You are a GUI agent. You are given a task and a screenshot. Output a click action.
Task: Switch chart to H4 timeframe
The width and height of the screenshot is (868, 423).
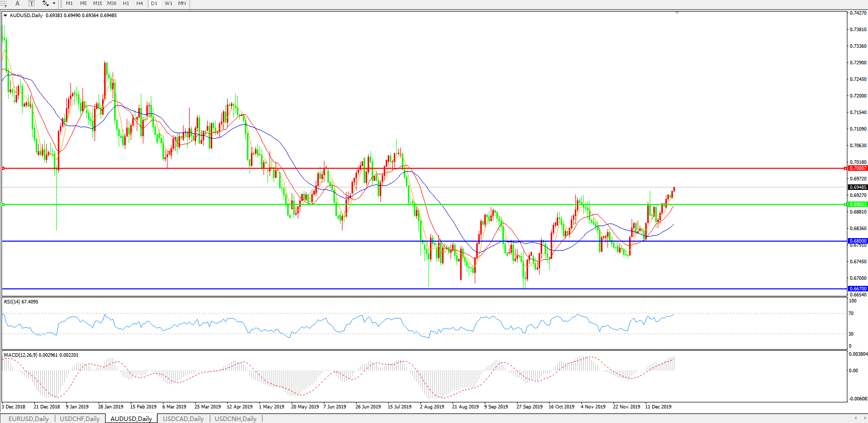[x=140, y=4]
